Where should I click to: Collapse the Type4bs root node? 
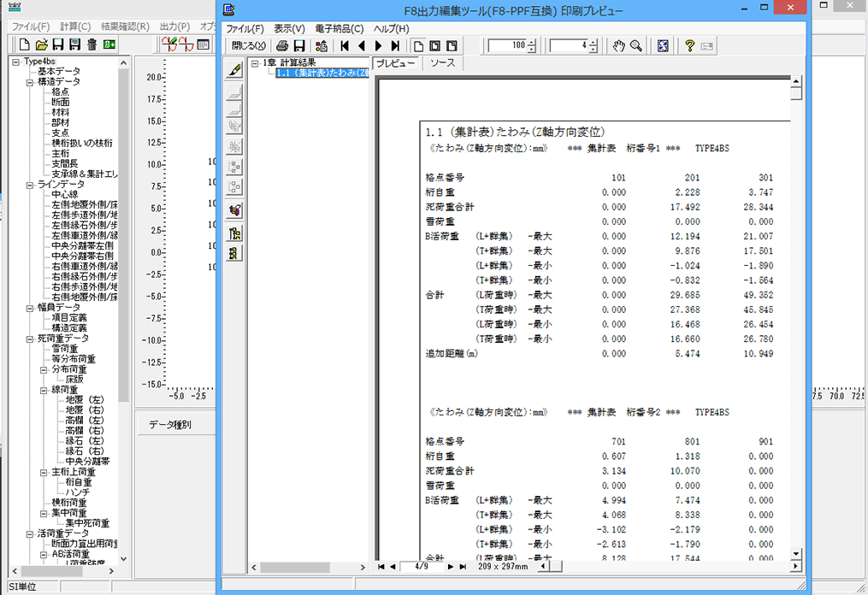(x=16, y=62)
